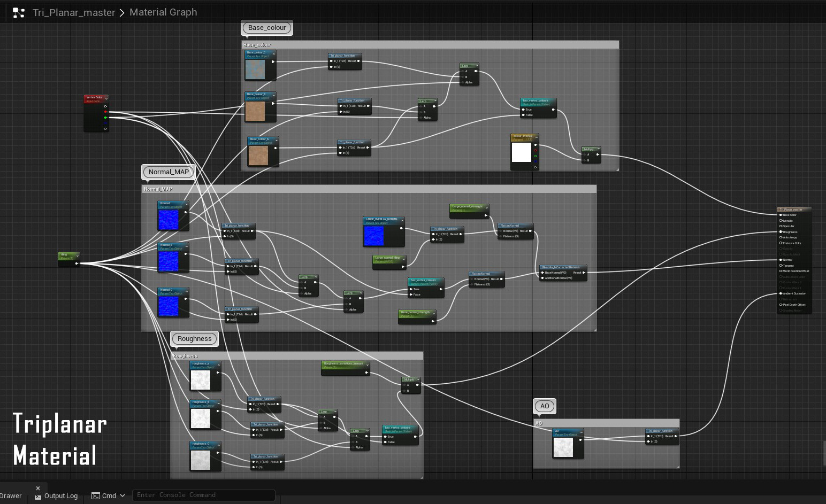This screenshot has height=504, width=826.
Task: Click the Base Color input pin on Tri_Planar_master
Action: [x=781, y=215]
